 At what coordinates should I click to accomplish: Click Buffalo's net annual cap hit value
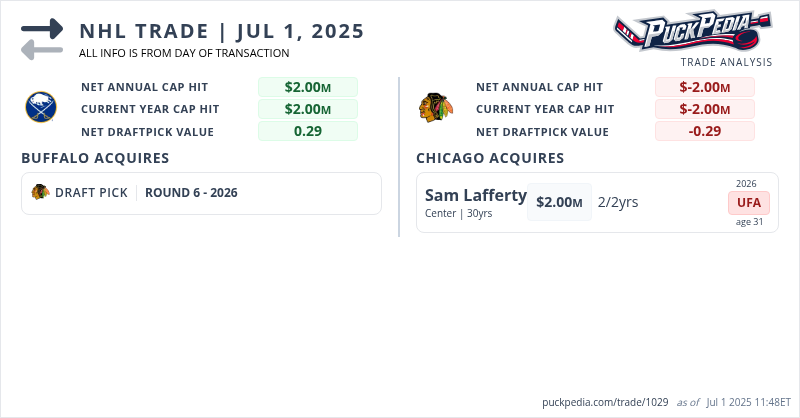point(307,87)
